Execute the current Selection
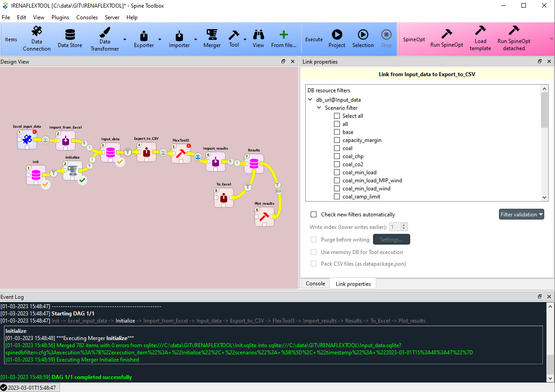The image size is (555, 392). pyautogui.click(x=363, y=39)
